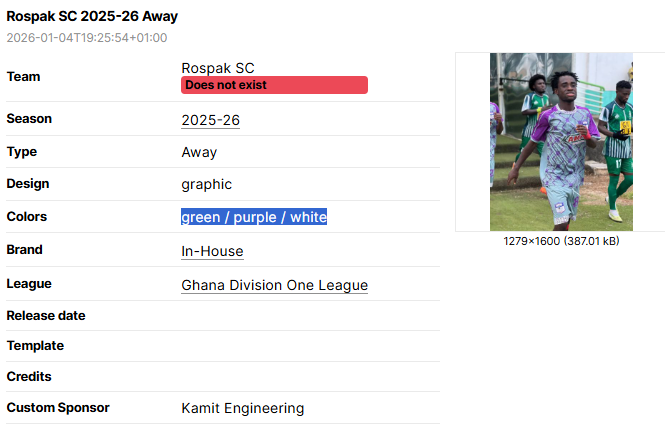Follow the In-House brand link

[212, 251]
